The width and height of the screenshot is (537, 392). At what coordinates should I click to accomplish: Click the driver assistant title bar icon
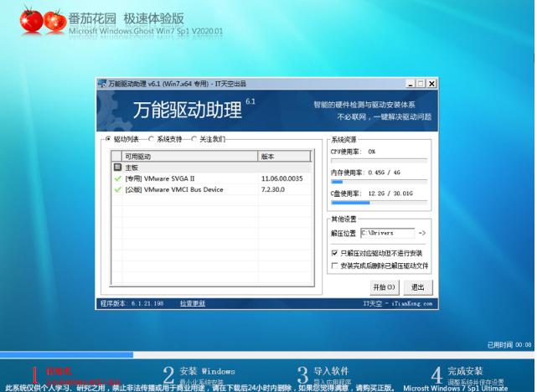102,84
